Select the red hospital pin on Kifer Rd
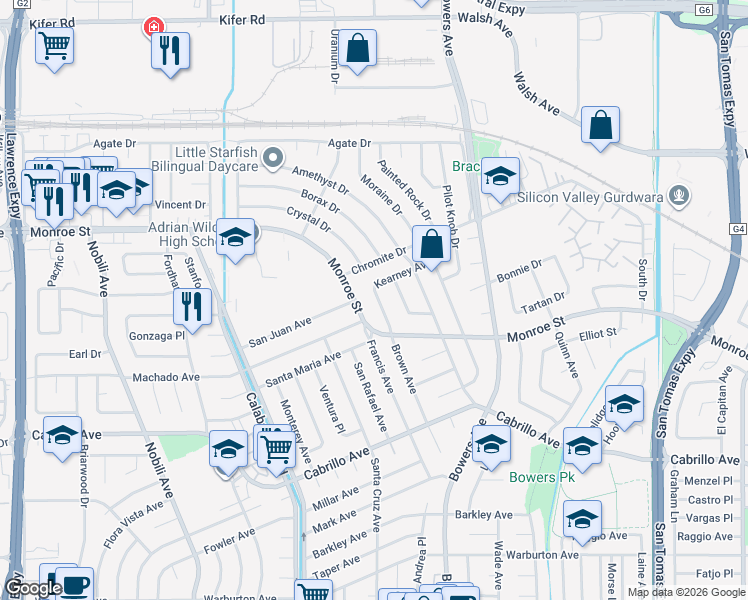The height and width of the screenshot is (600, 748). click(x=154, y=27)
